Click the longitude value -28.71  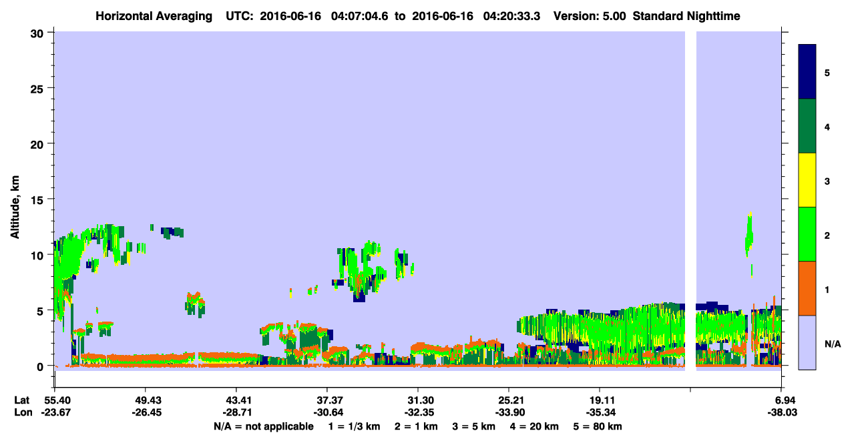[236, 412]
